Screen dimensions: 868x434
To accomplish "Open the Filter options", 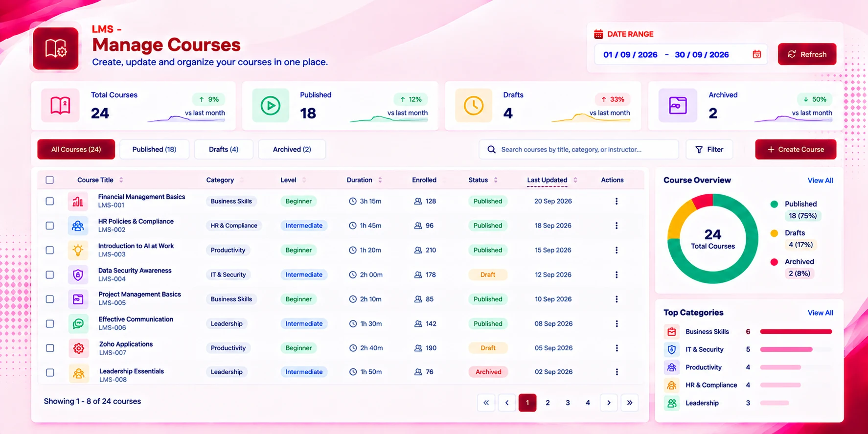I will [709, 149].
